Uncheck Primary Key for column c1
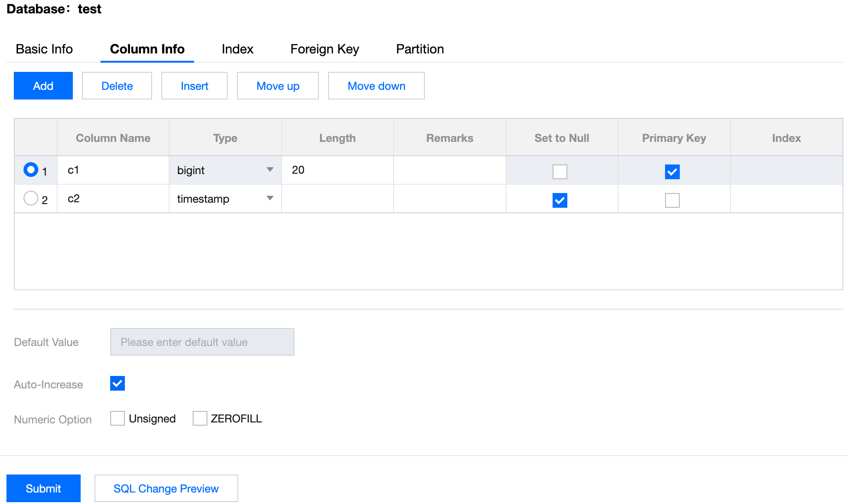Screen dimensions: 848x504 coord(672,172)
